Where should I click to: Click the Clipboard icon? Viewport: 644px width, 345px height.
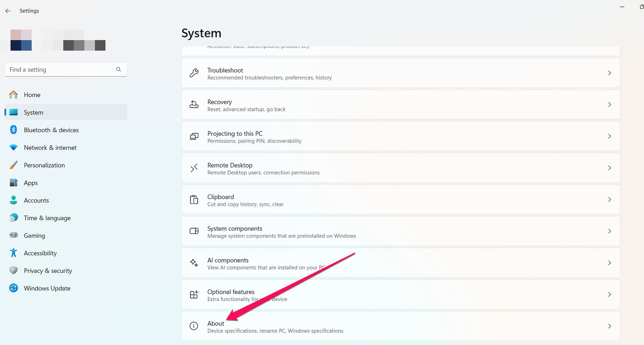tap(194, 200)
